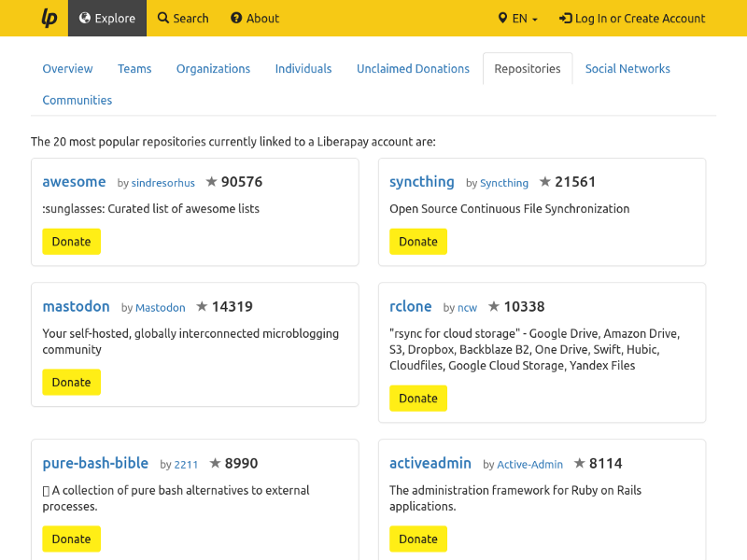Click Log In or Create Account

pos(632,18)
